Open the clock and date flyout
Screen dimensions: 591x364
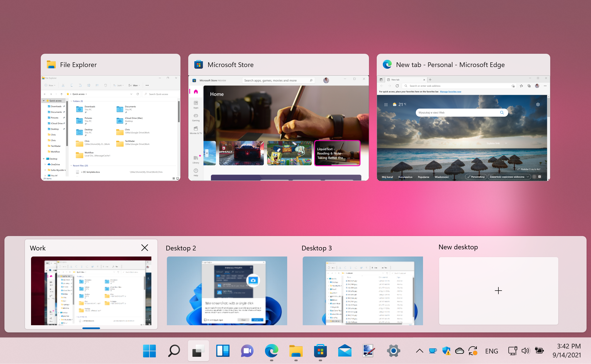coord(567,350)
